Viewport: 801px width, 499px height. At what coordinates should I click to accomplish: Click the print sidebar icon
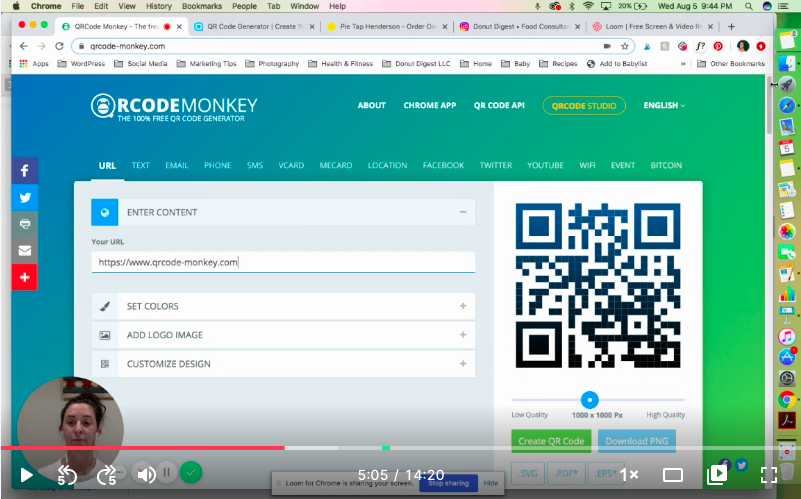click(x=25, y=224)
